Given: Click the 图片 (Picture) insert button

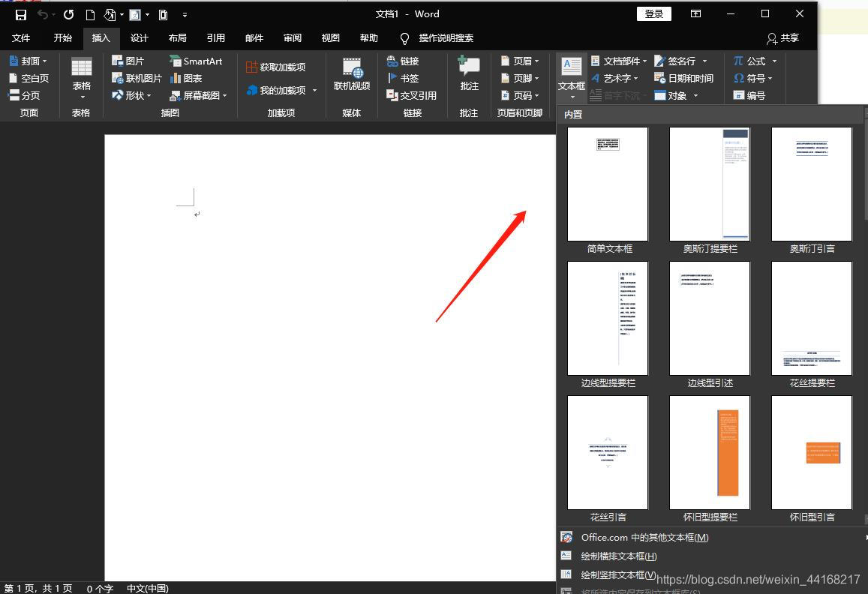Looking at the screenshot, I should pyautogui.click(x=128, y=61).
